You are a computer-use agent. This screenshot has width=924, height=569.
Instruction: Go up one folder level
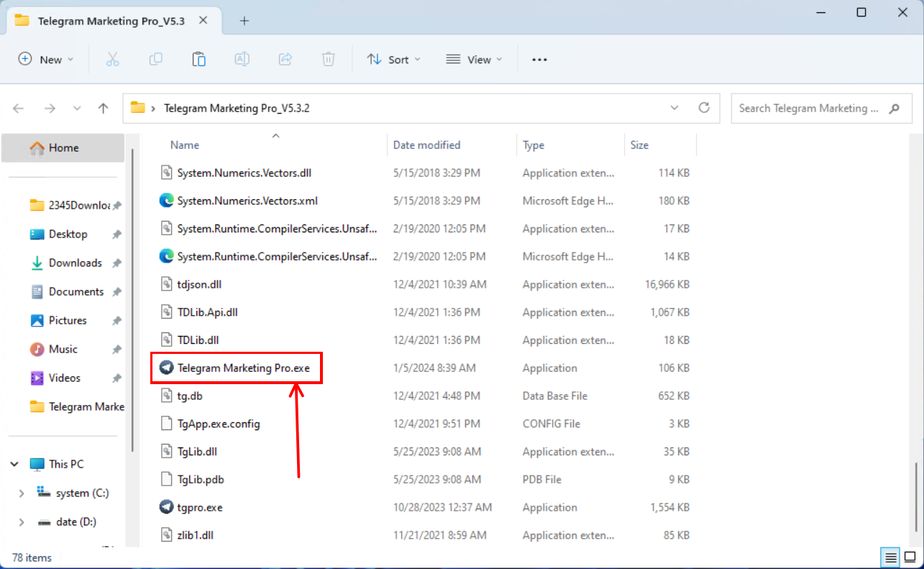(103, 109)
